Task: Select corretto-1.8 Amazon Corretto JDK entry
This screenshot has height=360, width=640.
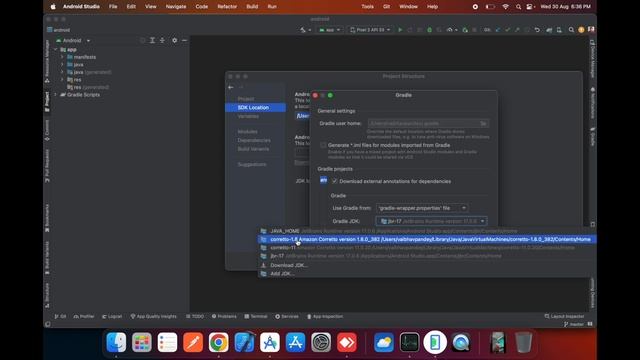Action: point(427,239)
